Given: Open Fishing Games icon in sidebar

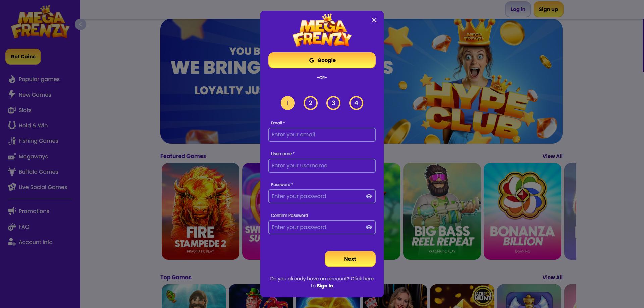Looking at the screenshot, I should tap(12, 141).
